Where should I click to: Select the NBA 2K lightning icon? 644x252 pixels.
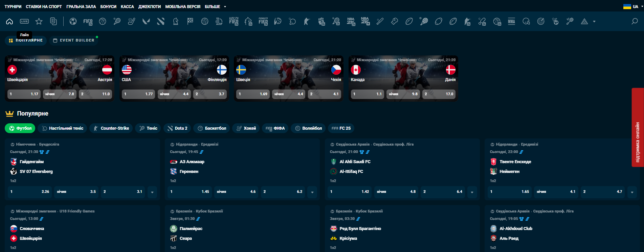[365, 22]
